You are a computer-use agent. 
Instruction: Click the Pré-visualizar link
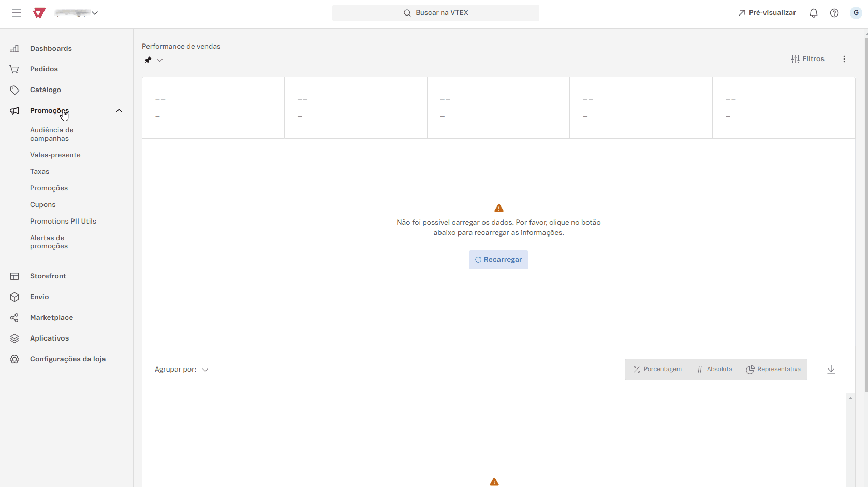[x=767, y=13]
